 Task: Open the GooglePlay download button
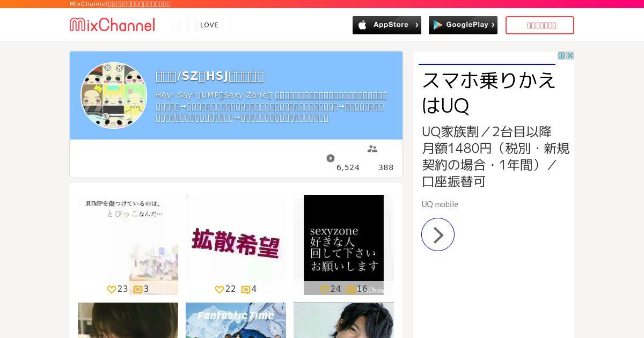[x=463, y=25]
